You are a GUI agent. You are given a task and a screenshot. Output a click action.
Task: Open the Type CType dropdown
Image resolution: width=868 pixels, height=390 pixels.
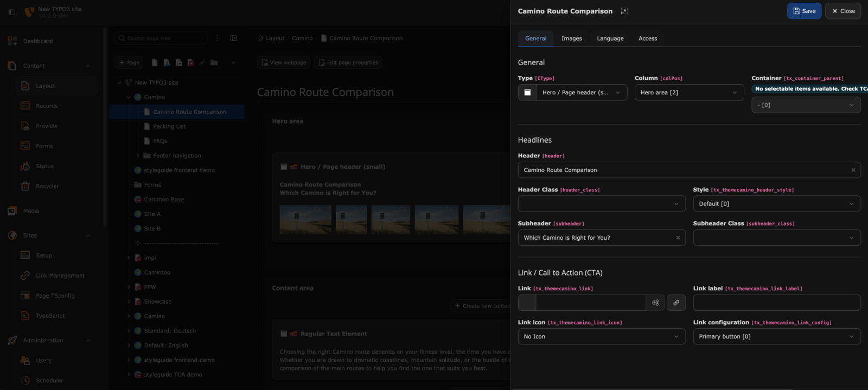click(x=582, y=93)
